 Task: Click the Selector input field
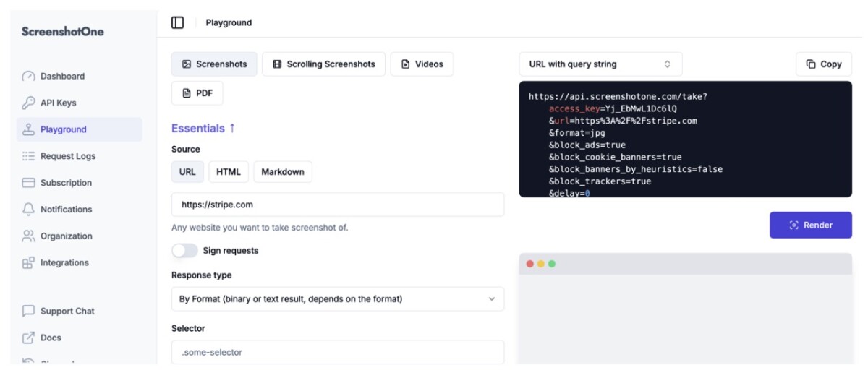coord(337,353)
